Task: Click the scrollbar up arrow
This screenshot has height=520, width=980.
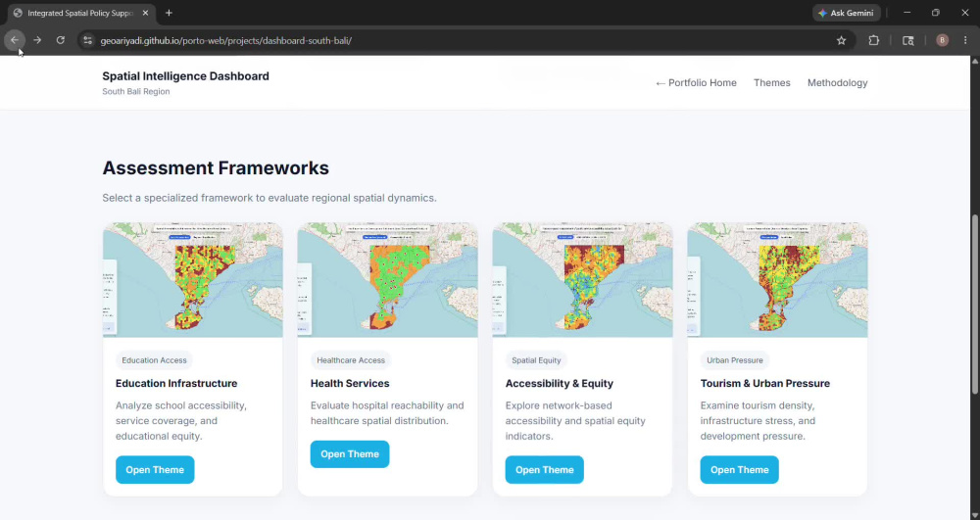Action: tap(974, 61)
